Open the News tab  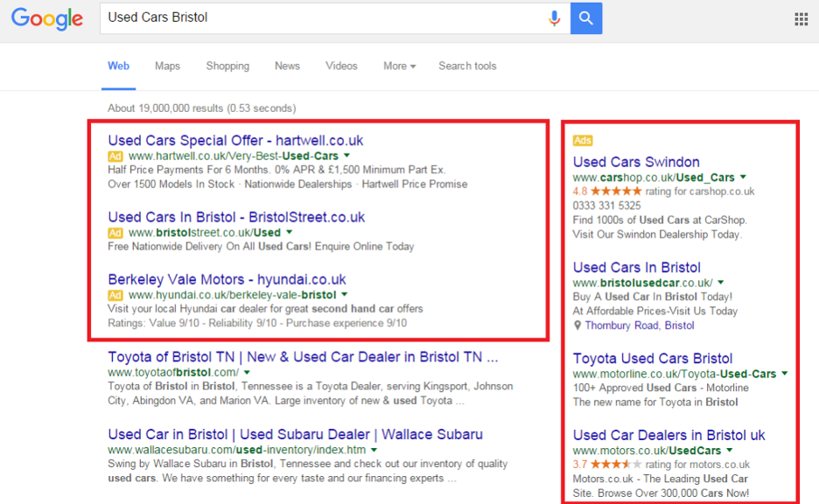tap(287, 66)
